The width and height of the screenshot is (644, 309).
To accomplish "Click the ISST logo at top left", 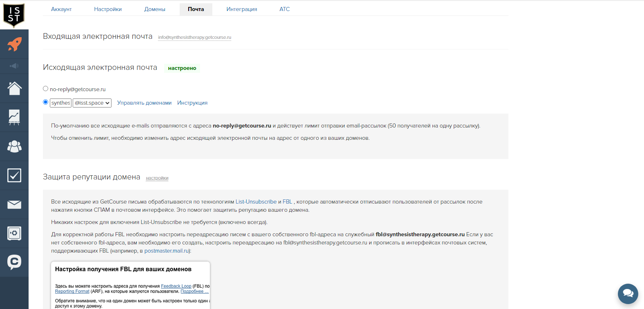I will [x=14, y=15].
